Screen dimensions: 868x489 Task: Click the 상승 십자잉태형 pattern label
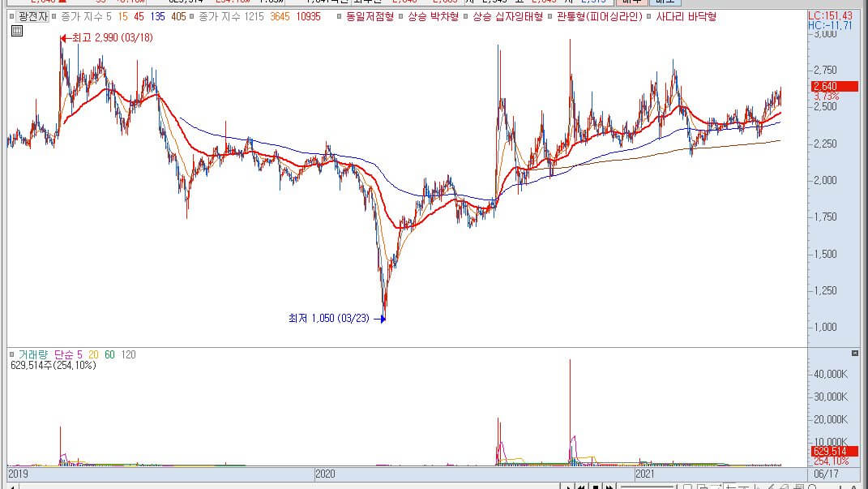tap(507, 16)
